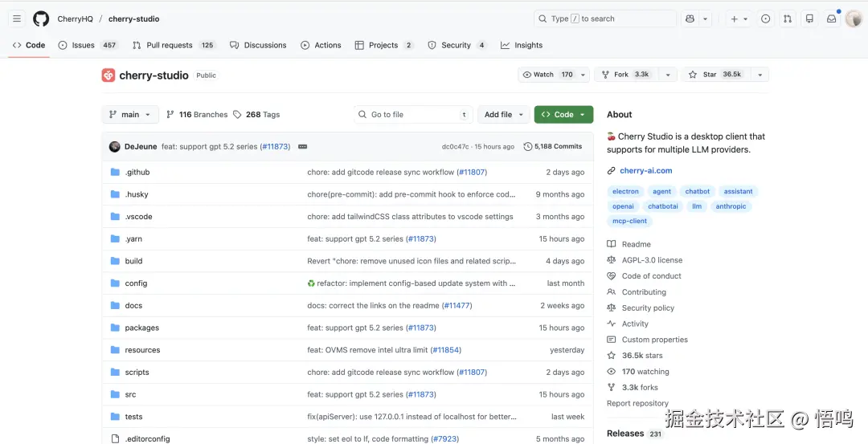This screenshot has width=868, height=444.
Task: Switch to the Actions tab
Action: tap(321, 45)
